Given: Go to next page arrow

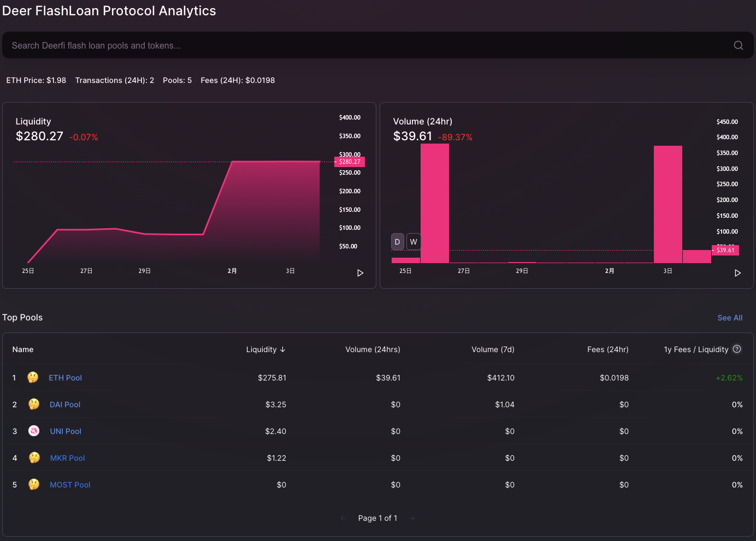Looking at the screenshot, I should 412,518.
